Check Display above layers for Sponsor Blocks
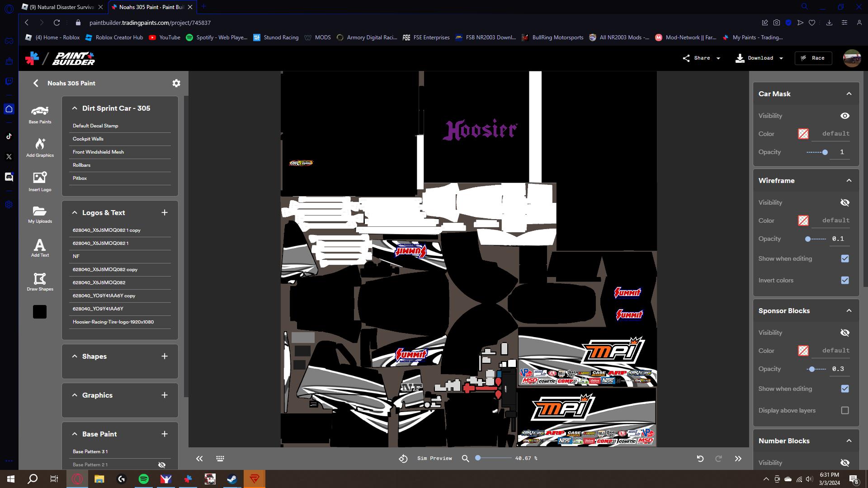The width and height of the screenshot is (868, 488). (x=844, y=410)
